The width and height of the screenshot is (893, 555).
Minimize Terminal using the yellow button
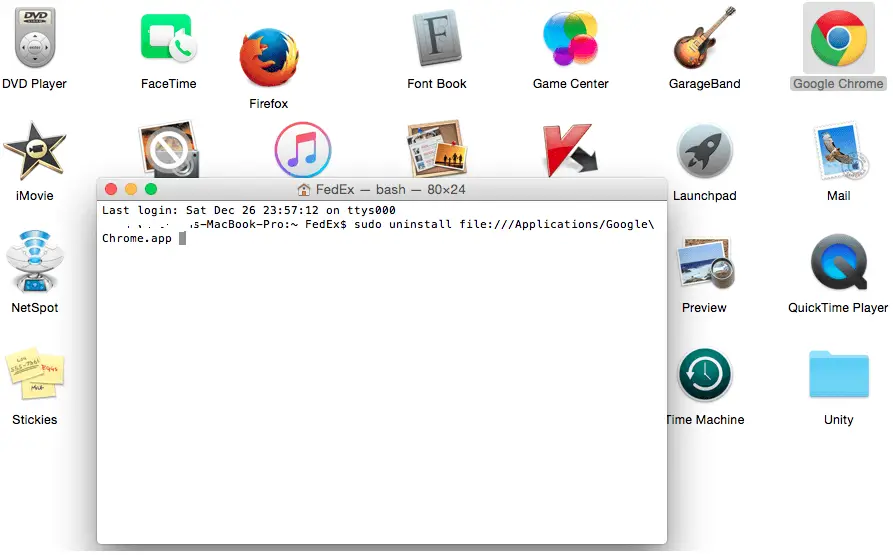pos(131,190)
